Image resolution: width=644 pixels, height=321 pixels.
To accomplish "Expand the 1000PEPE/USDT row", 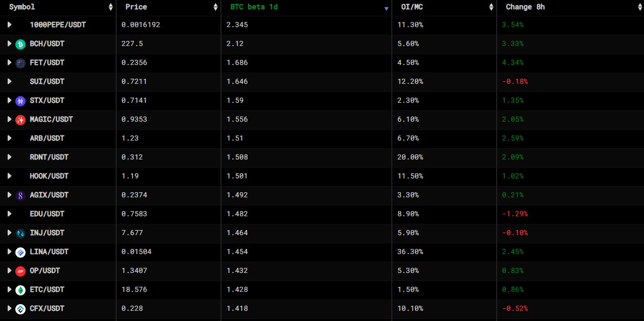I will pyautogui.click(x=9, y=25).
